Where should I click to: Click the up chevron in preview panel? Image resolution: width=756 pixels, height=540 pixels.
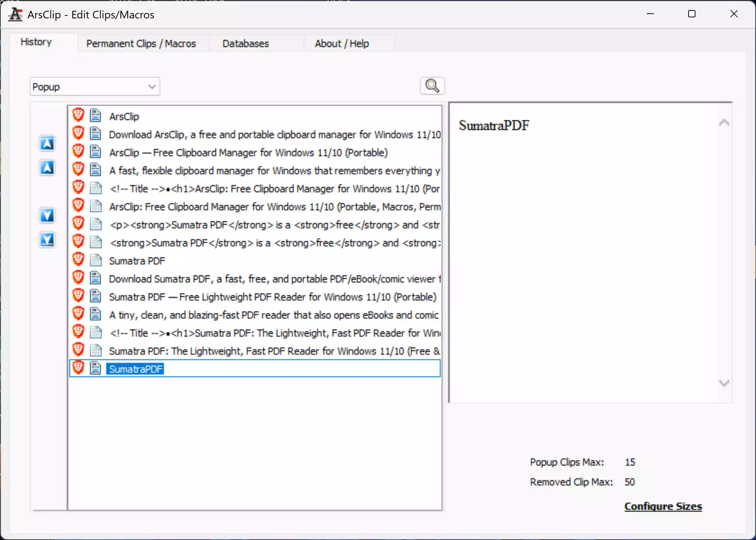pyautogui.click(x=724, y=123)
